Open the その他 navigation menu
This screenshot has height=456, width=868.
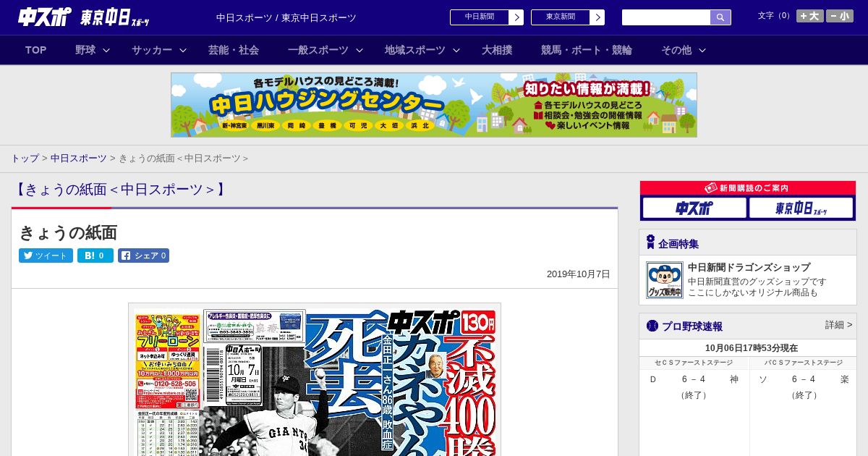[x=676, y=50]
